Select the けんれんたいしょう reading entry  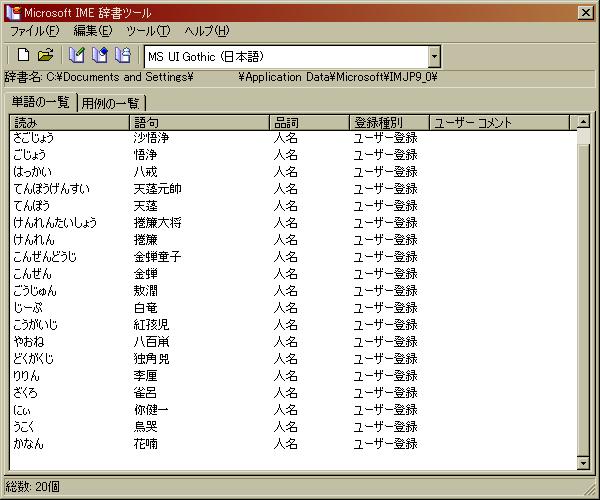[x=55, y=223]
